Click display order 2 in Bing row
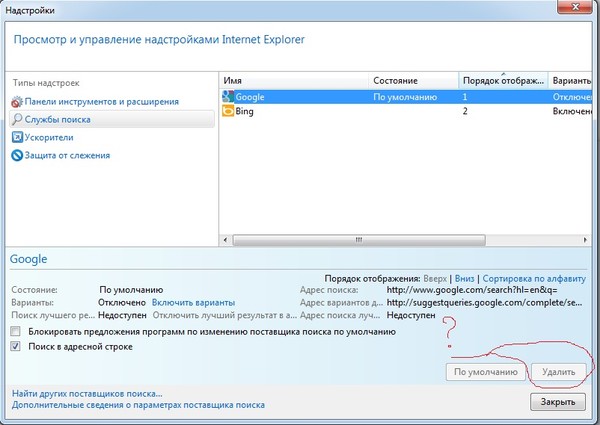This screenshot has width=600, height=425. pyautogui.click(x=465, y=111)
